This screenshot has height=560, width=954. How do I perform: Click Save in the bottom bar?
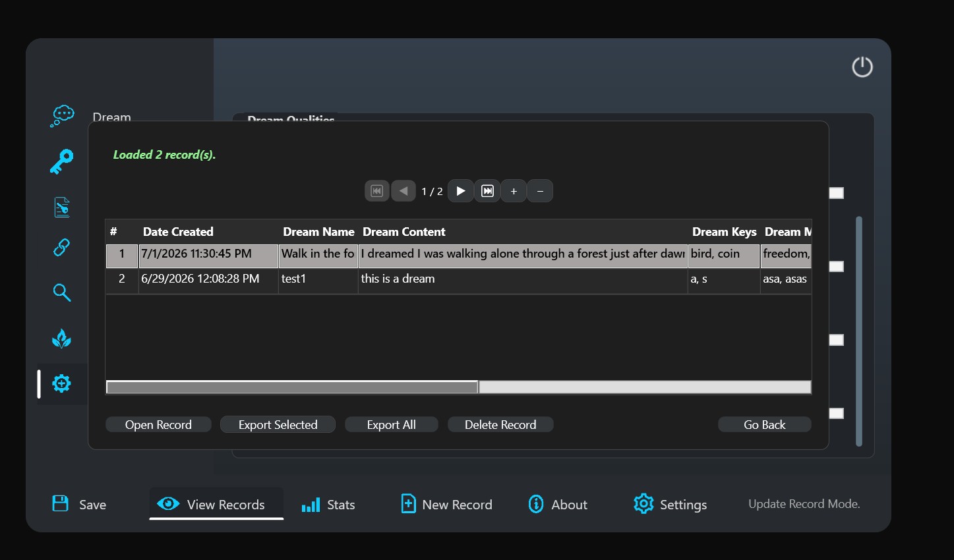pos(79,505)
